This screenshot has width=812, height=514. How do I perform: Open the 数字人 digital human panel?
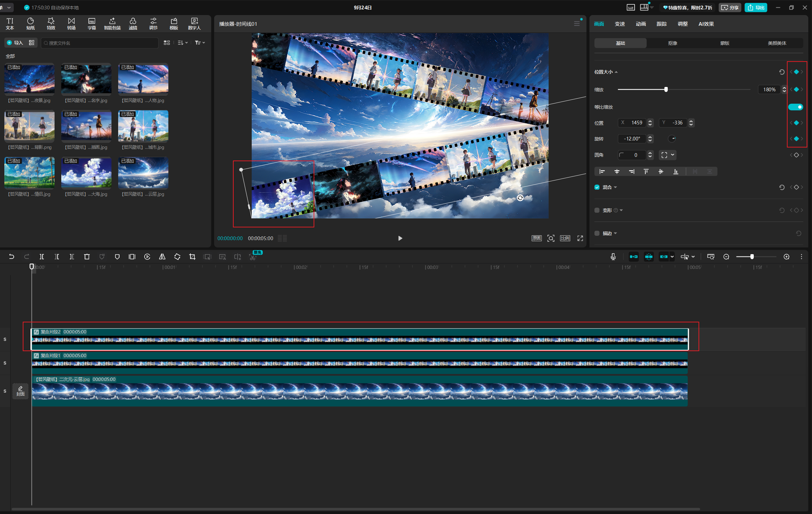tap(194, 24)
